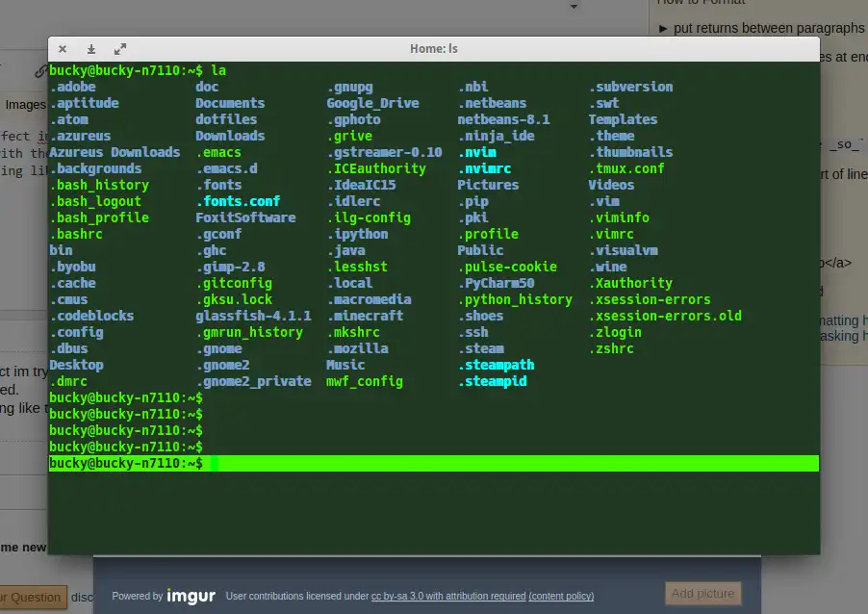868x614 pixels.
Task: Click the 'glassfish-4.1.1' directory name
Action: (x=253, y=316)
